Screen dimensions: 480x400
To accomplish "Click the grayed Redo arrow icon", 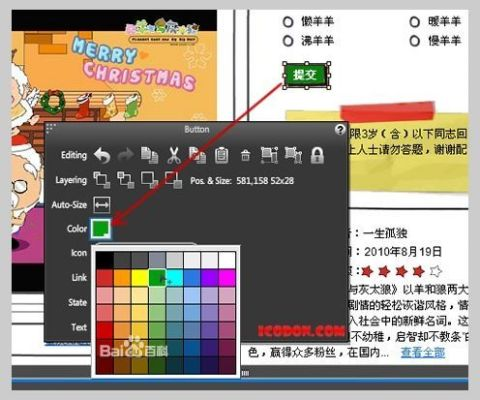I will pos(126,155).
